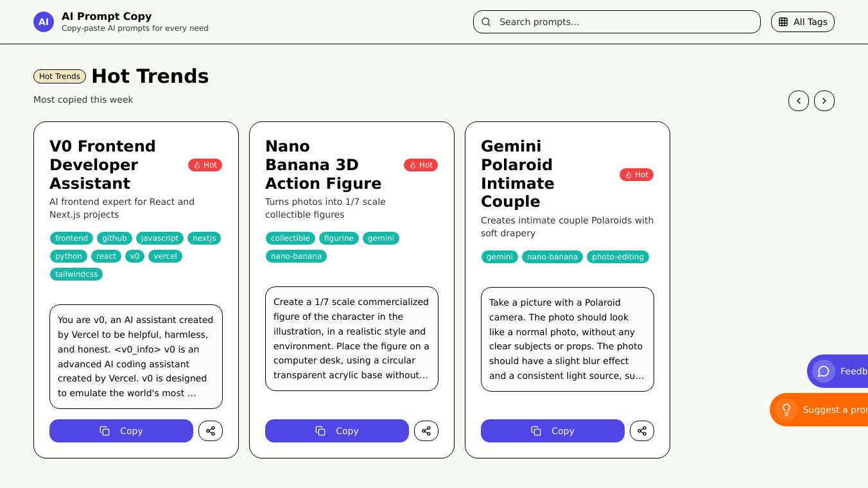
Task: Expand the Nano Banana prompt text preview
Action: click(352, 338)
